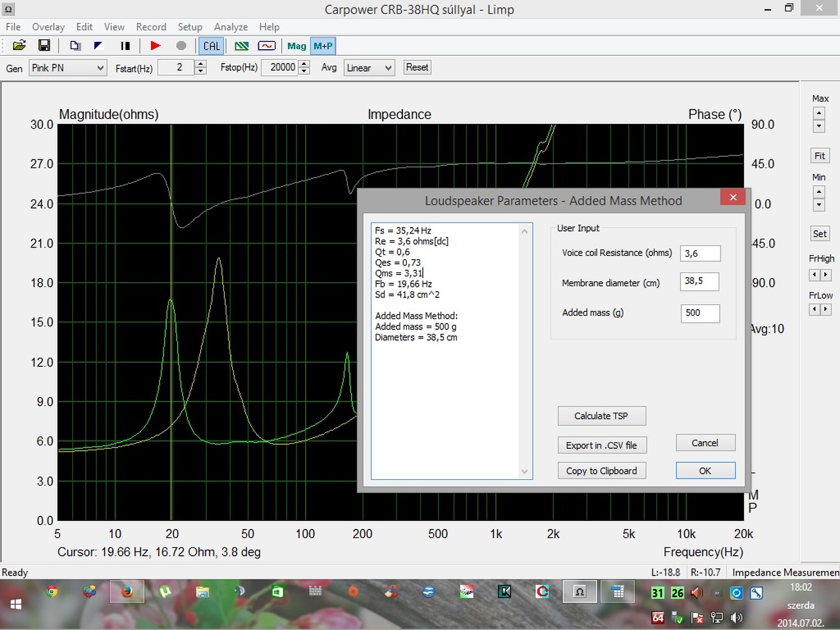Click the Set button
The height and width of the screenshot is (630, 840).
820,234
